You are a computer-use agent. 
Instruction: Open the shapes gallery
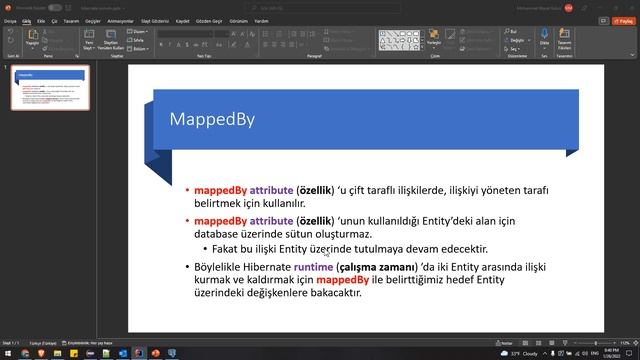pyautogui.click(x=399, y=40)
